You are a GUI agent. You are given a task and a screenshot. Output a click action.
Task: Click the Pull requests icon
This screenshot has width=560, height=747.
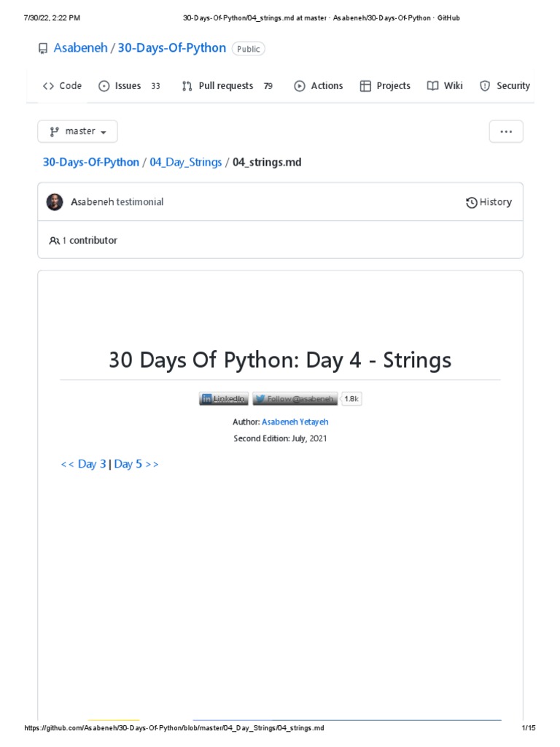pos(187,86)
